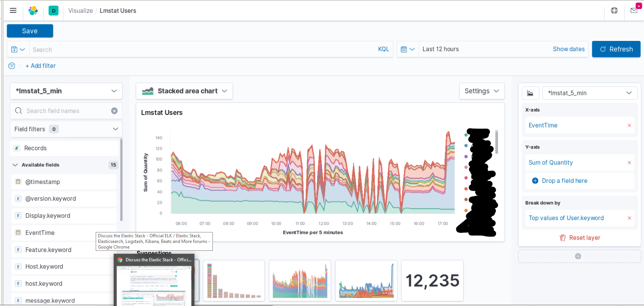Screen dimensions: 644x306
Task: Click the Elastic logo icon
Action: click(x=33, y=11)
